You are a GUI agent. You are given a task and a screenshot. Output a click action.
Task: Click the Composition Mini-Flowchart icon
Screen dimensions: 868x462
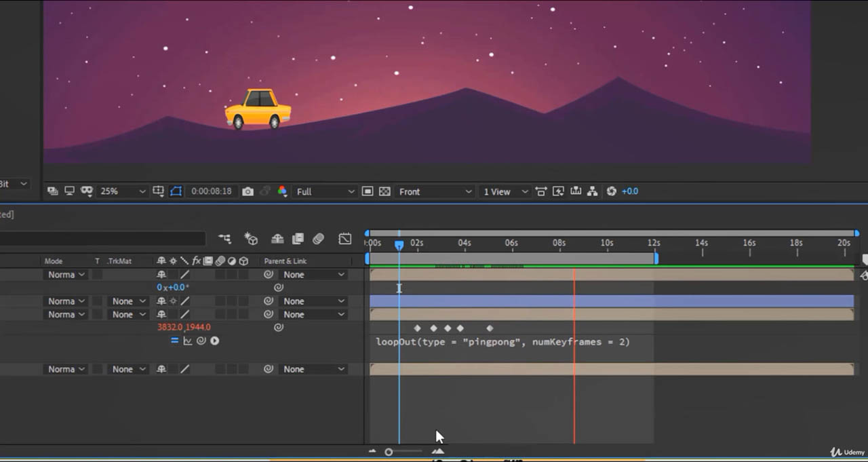pyautogui.click(x=224, y=239)
